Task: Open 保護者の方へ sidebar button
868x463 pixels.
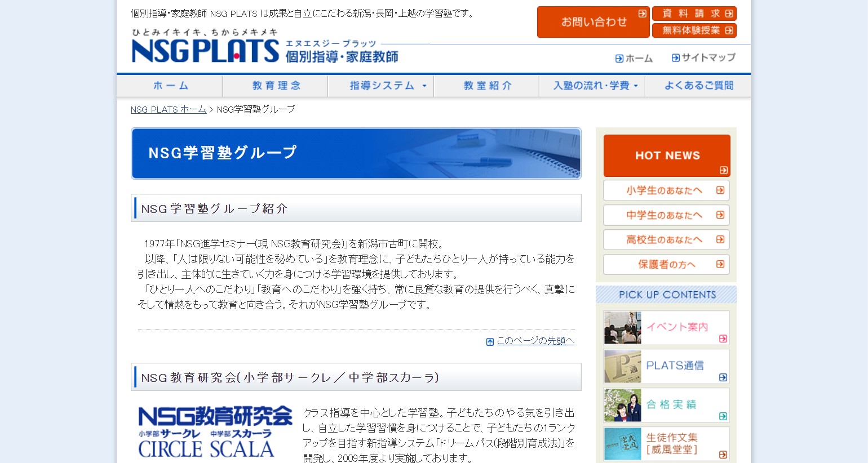Action: coord(666,265)
